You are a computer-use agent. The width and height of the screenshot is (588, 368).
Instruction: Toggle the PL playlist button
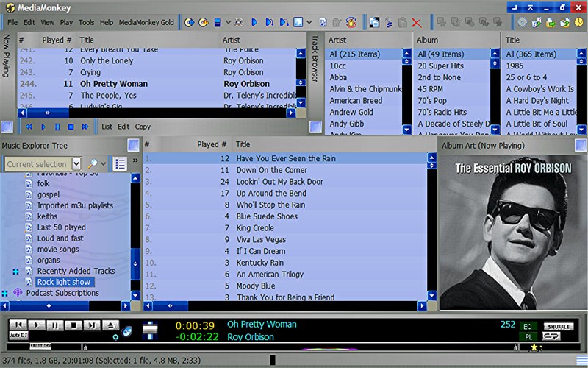coord(528,336)
